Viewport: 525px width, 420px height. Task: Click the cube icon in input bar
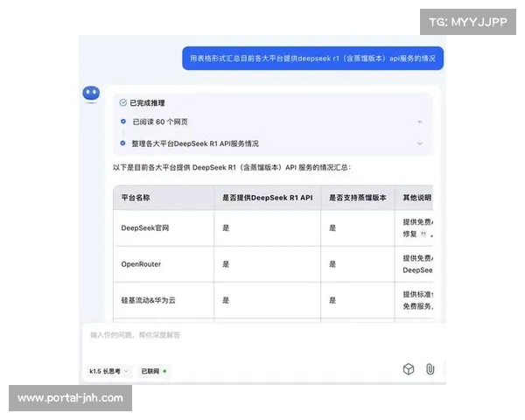(x=408, y=369)
